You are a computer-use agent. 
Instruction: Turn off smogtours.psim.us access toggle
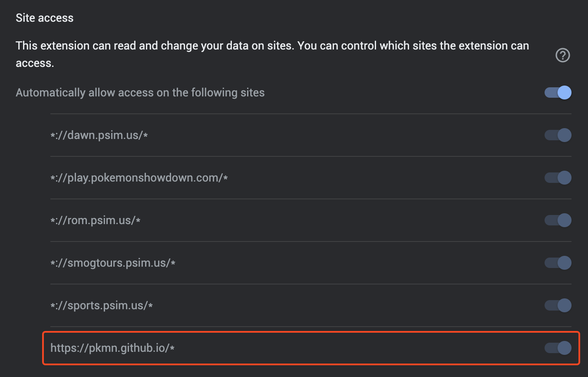[x=558, y=263]
